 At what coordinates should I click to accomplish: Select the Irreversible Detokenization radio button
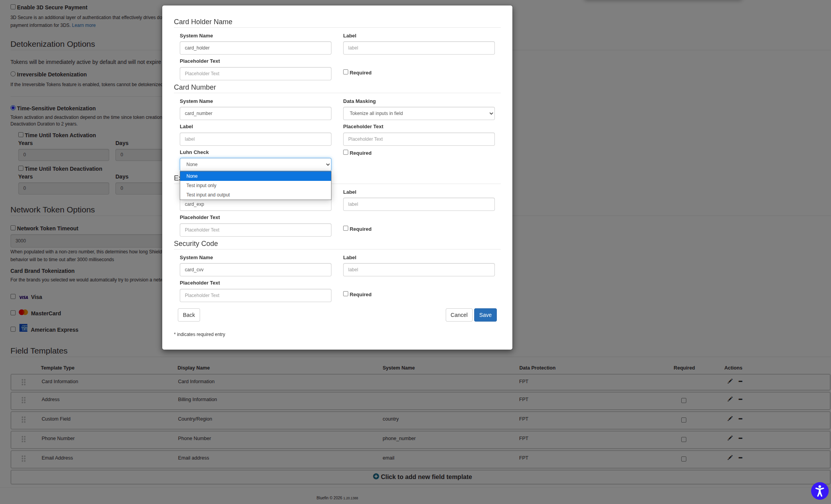pos(13,74)
